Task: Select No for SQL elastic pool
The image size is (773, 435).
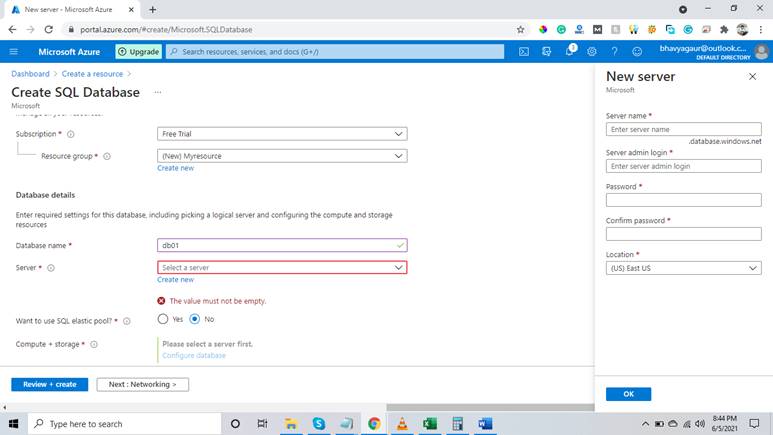Action: (x=195, y=319)
